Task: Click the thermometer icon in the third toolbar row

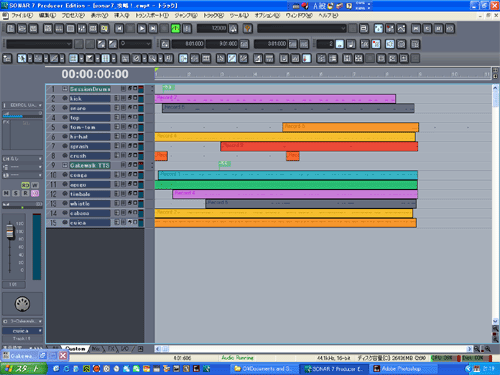Action: tap(307, 59)
